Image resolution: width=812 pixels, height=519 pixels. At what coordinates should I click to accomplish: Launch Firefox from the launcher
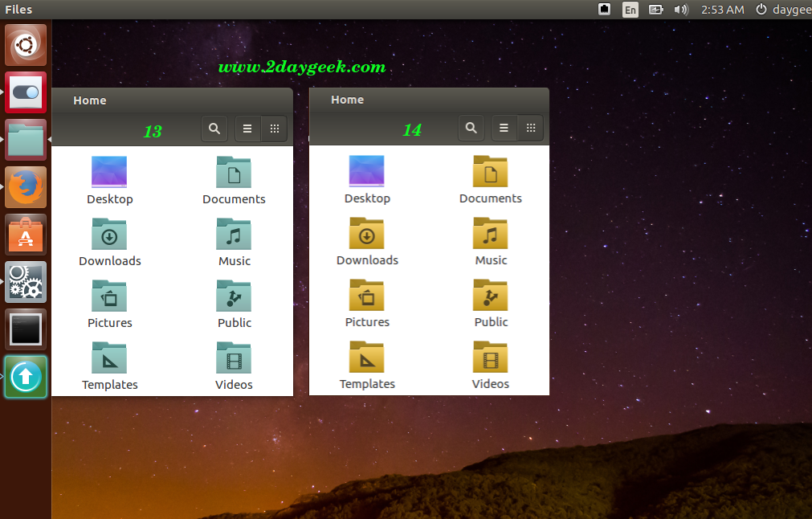click(x=26, y=187)
